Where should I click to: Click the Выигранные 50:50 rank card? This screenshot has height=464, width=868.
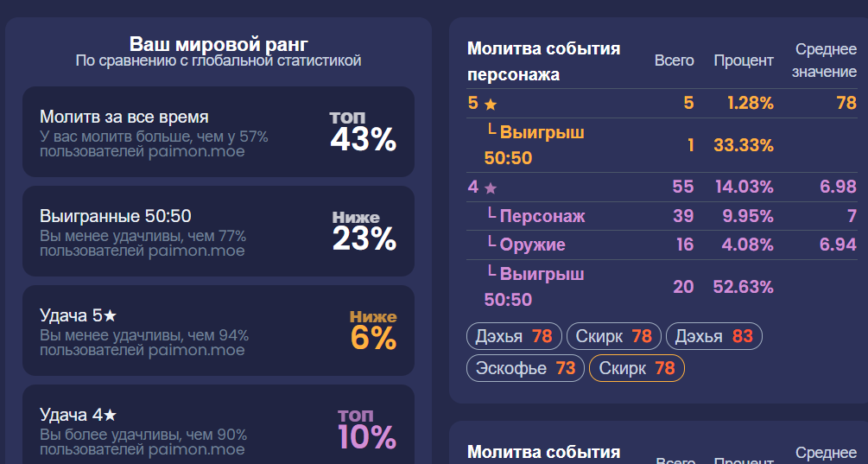pos(219,232)
